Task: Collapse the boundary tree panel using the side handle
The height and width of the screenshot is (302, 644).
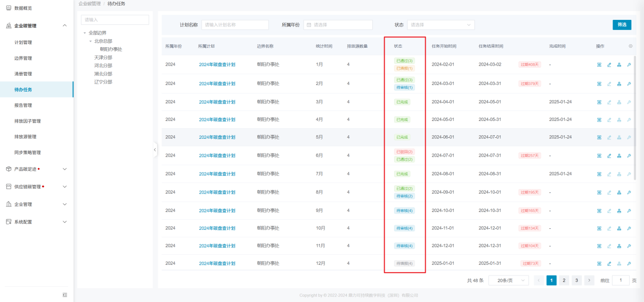Action: (155, 150)
